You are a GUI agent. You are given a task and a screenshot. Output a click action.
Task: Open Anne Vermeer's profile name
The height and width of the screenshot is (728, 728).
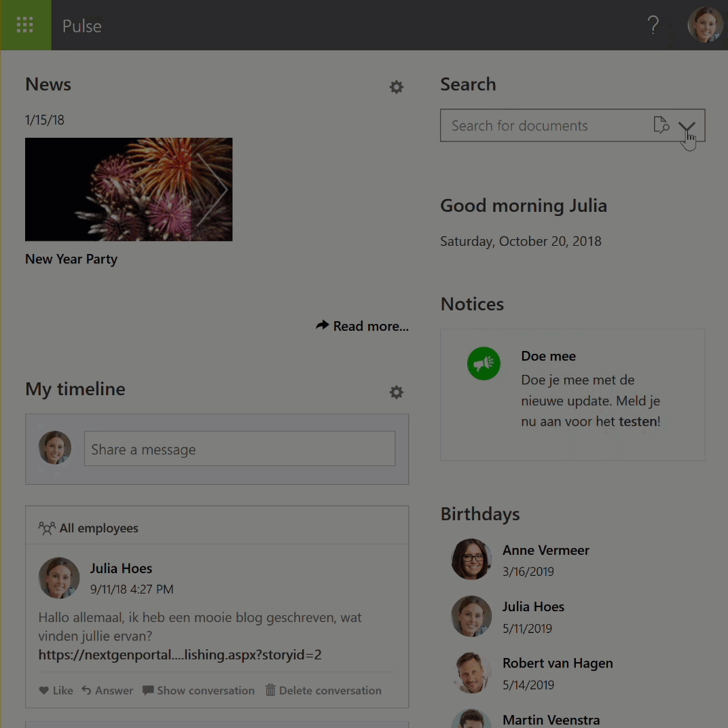tap(545, 550)
